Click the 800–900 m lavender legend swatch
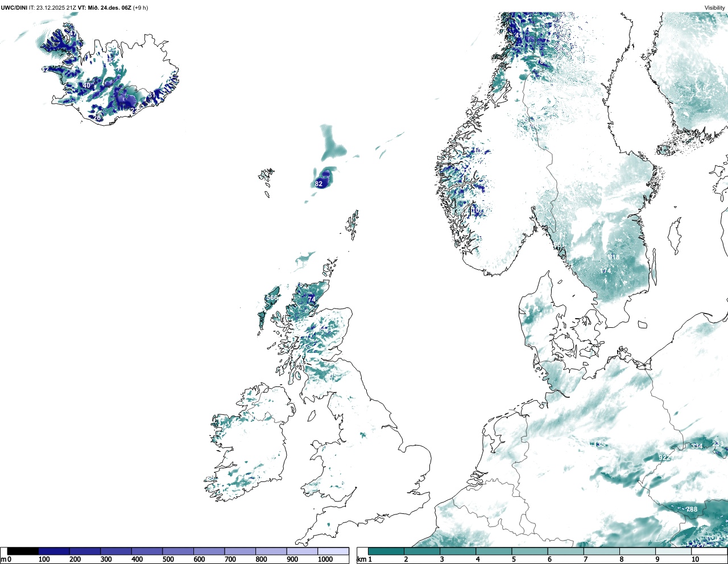 pyautogui.click(x=271, y=551)
